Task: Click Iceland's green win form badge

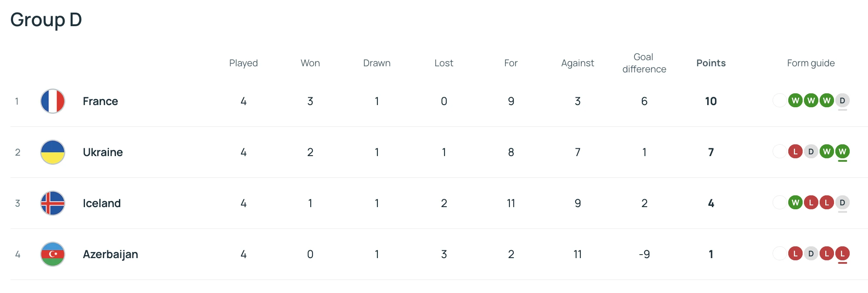Action: coord(795,203)
